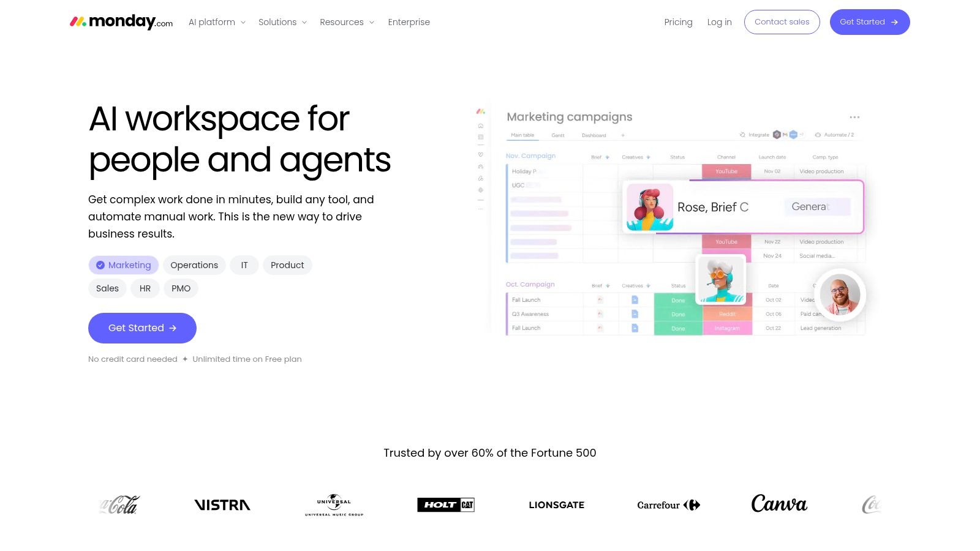
Task: Go to the Pricing page
Action: point(678,22)
